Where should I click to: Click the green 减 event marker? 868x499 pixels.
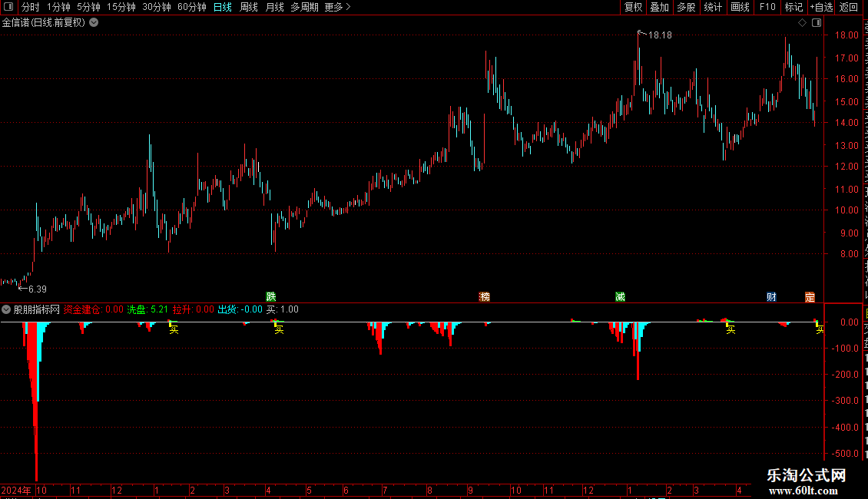[620, 297]
